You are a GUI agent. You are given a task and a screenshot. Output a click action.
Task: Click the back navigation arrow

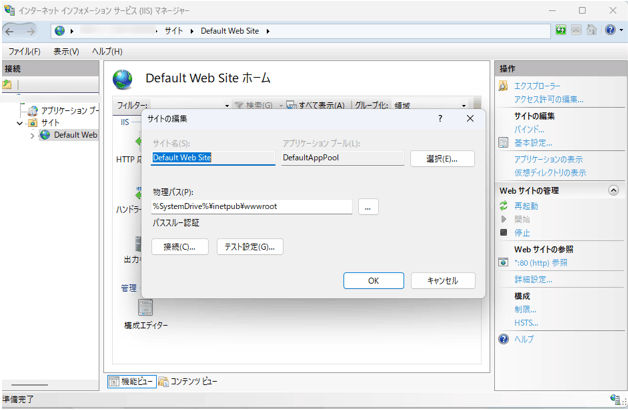pyautogui.click(x=10, y=31)
